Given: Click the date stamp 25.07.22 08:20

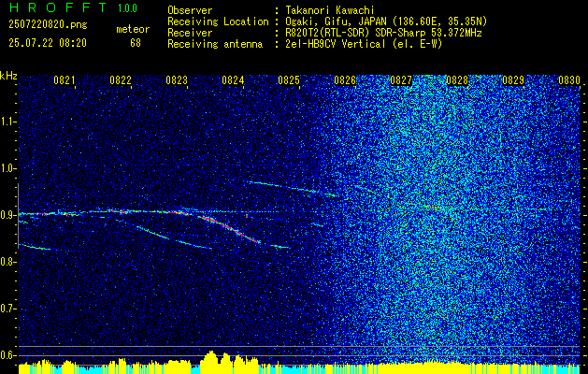Looking at the screenshot, I should pos(48,43).
